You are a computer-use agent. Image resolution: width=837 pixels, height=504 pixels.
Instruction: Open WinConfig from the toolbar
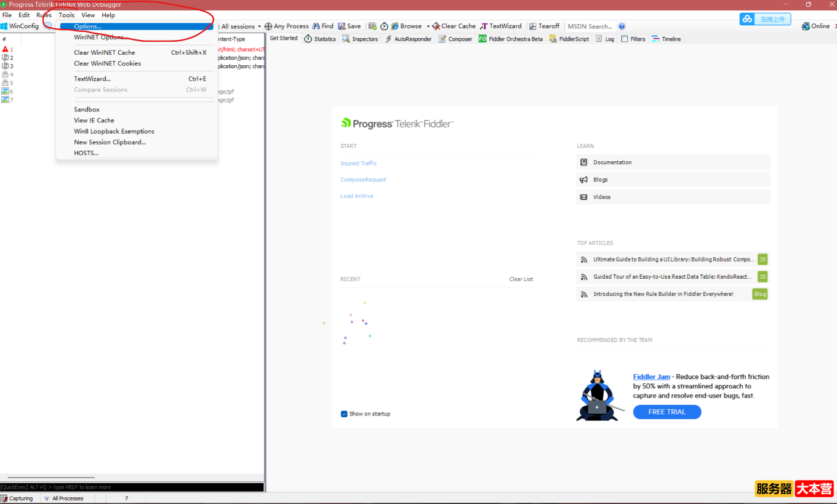(x=20, y=26)
